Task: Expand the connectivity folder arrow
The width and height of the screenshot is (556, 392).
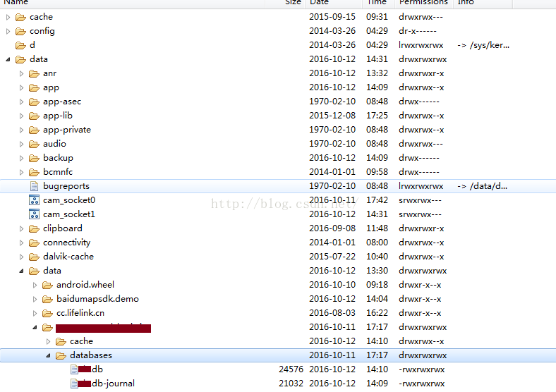Action: pyautogui.click(x=21, y=243)
